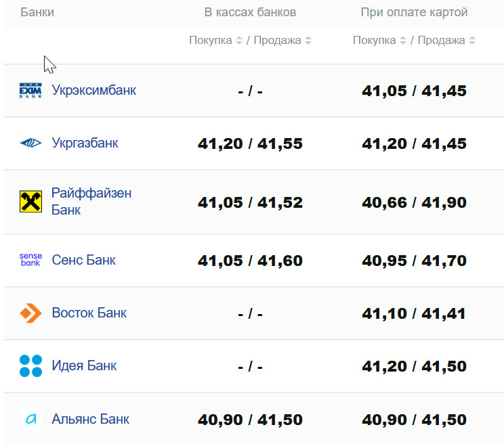
Task: Open the Укрэксимбанк bank link
Action: [93, 90]
